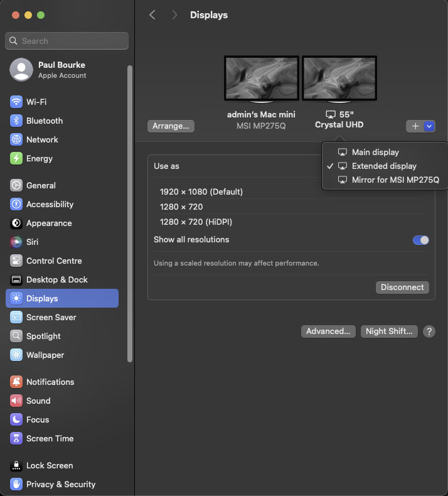
Task: Click the MSI MP275Q label
Action: (x=261, y=126)
